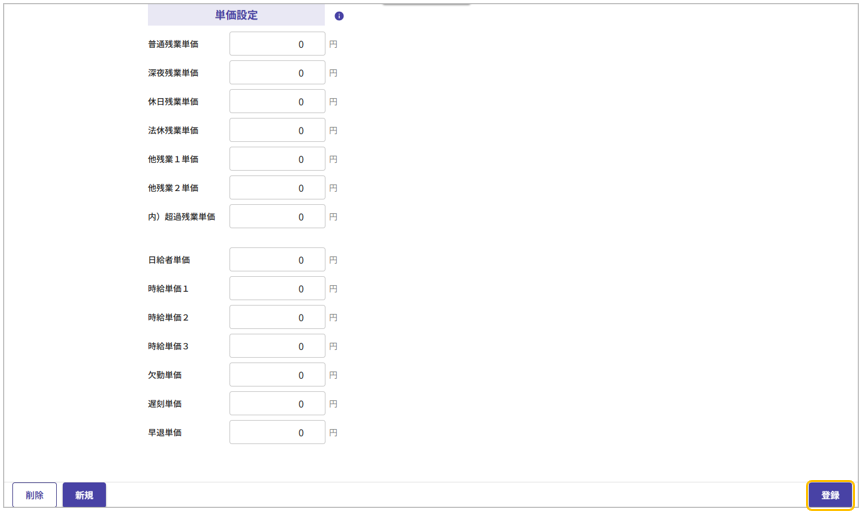This screenshot has width=862, height=513.
Task: Click the info icon beside 単価設定
Action: click(339, 16)
